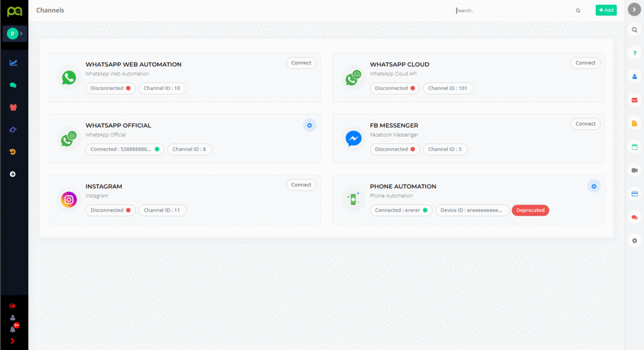Click the 'PHONE AUTOMATION' card title
The height and width of the screenshot is (350, 644).
pos(403,187)
